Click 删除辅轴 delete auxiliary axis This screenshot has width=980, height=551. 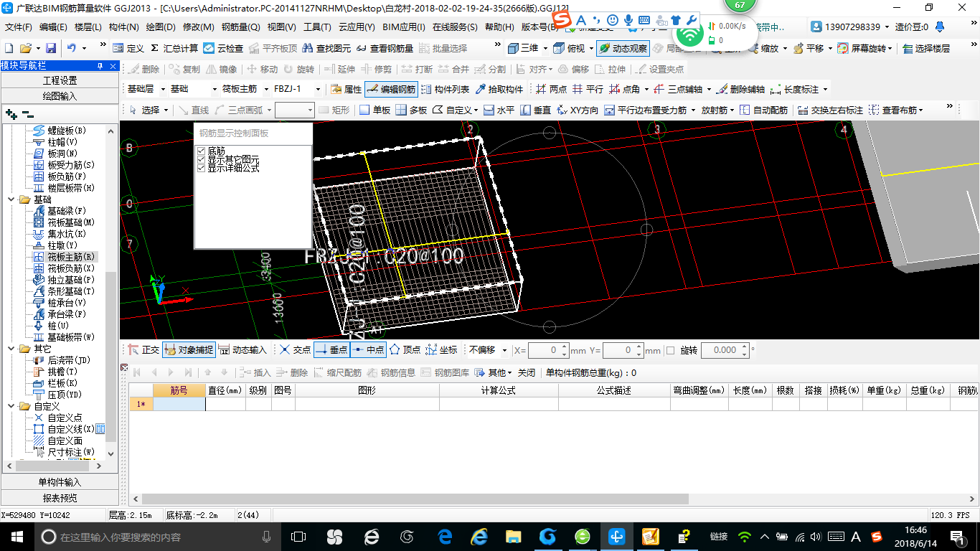pos(740,90)
